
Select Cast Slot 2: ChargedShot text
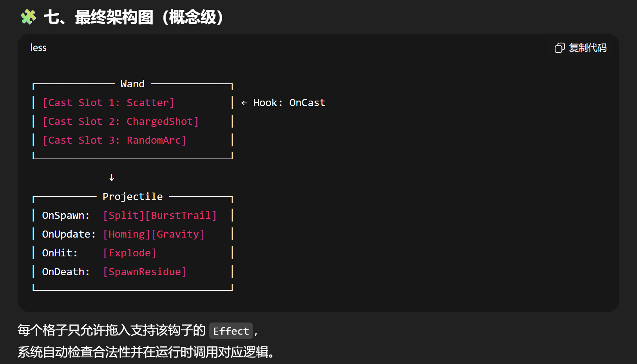(121, 121)
